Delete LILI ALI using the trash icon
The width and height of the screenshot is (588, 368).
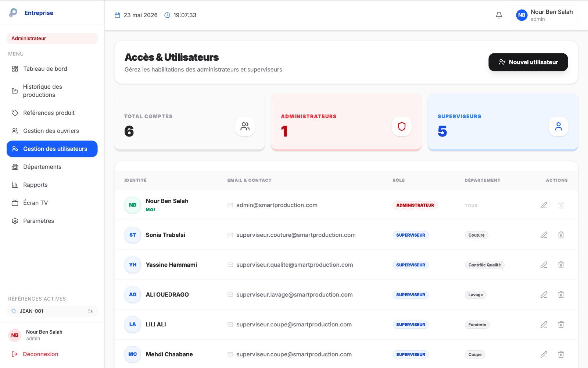coord(561,324)
